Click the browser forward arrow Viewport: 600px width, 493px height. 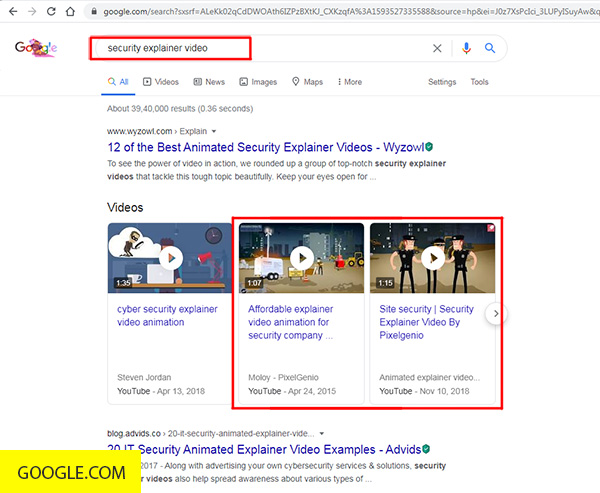tap(32, 11)
